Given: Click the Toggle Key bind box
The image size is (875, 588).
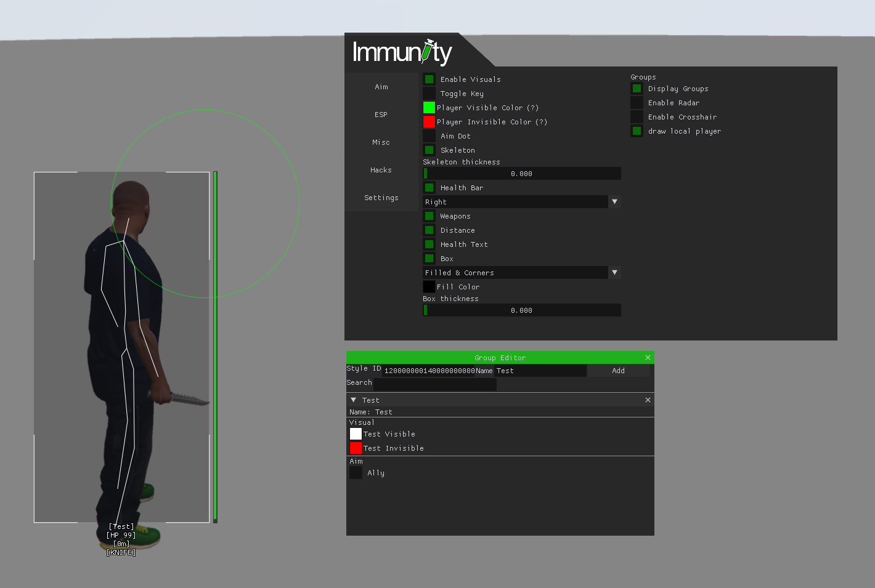Looking at the screenshot, I should point(429,94).
